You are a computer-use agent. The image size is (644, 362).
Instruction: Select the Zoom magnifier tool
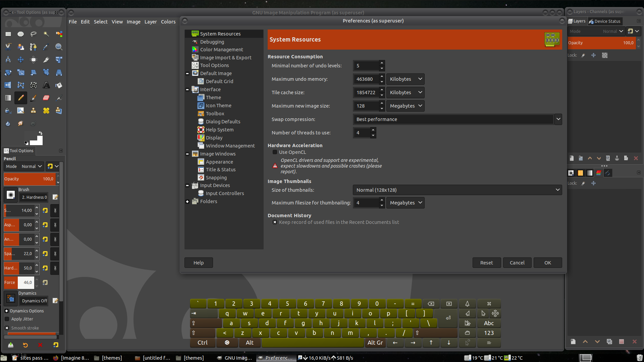[x=59, y=47]
